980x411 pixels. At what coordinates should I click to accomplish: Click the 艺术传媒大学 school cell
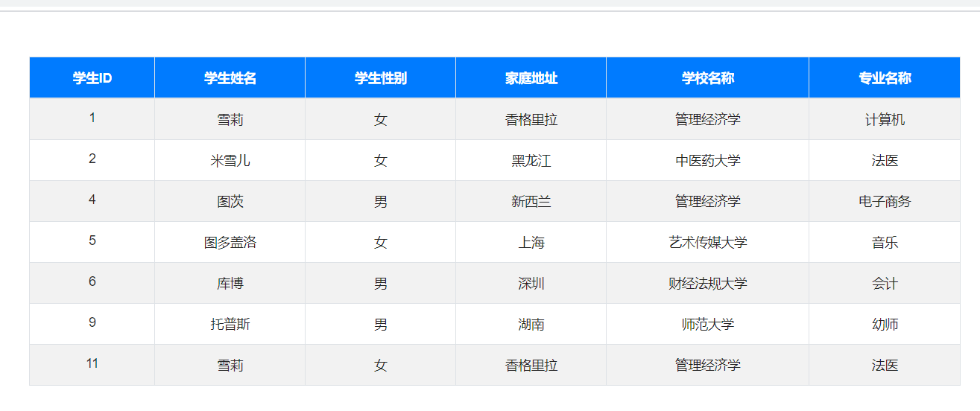[708, 242]
